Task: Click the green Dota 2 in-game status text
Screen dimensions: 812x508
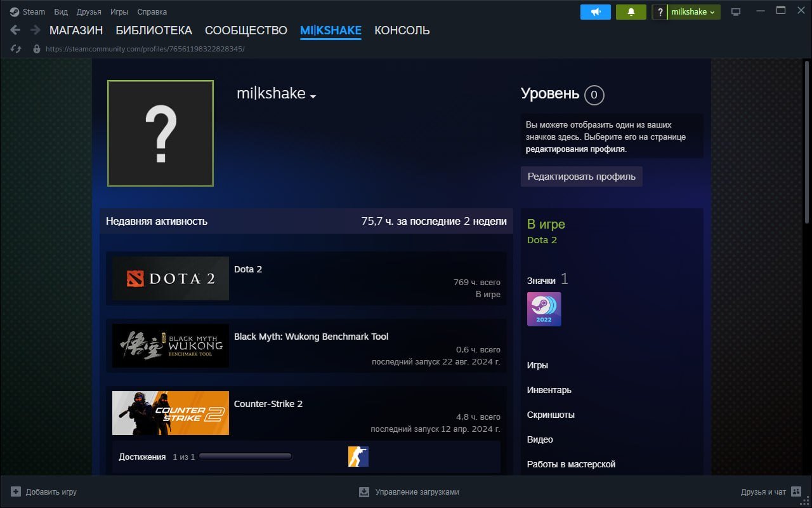Action: click(x=542, y=240)
